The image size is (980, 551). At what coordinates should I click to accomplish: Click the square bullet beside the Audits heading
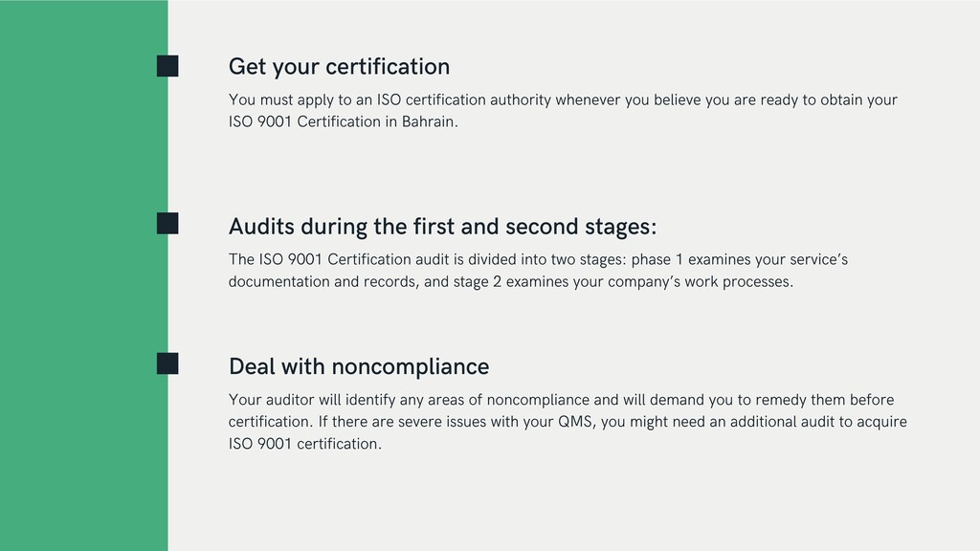point(167,224)
